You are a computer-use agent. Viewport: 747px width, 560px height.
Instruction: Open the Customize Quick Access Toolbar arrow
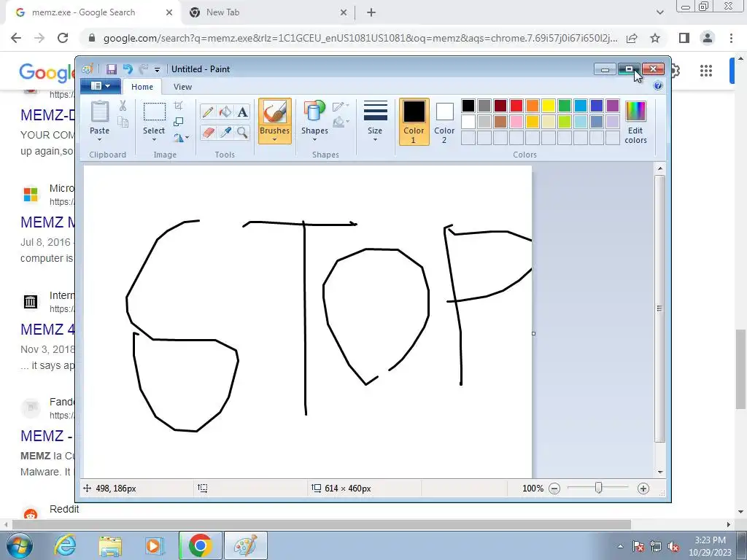point(157,70)
